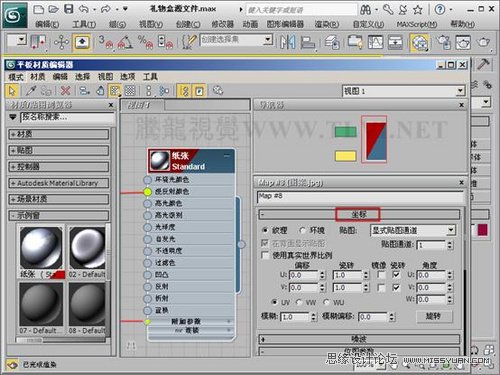Open the material editor icon in main toolbar
Image resolution: width=500 pixels, height=375 pixels.
coord(419,43)
